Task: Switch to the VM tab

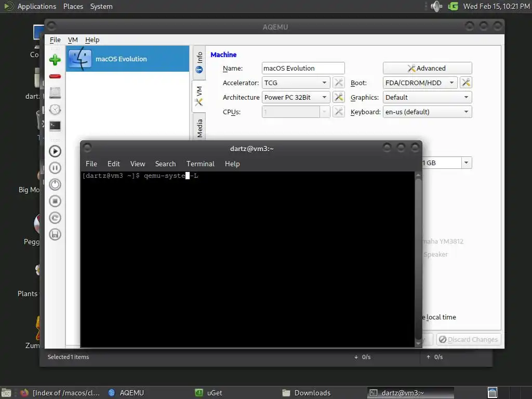Action: [199, 96]
